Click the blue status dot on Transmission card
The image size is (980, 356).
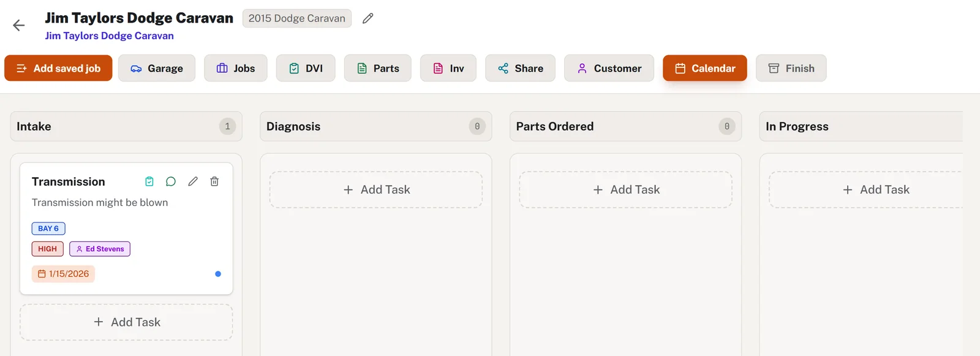click(218, 274)
